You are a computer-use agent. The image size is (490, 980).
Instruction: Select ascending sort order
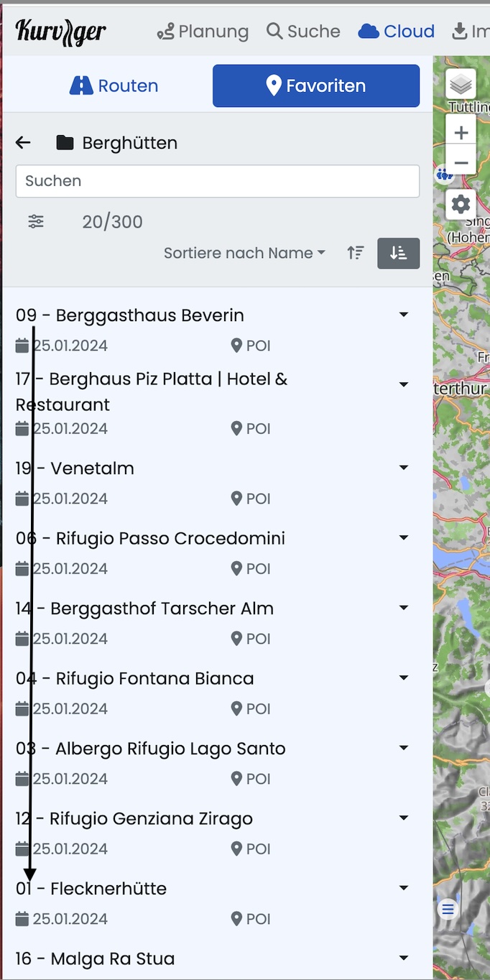356,253
